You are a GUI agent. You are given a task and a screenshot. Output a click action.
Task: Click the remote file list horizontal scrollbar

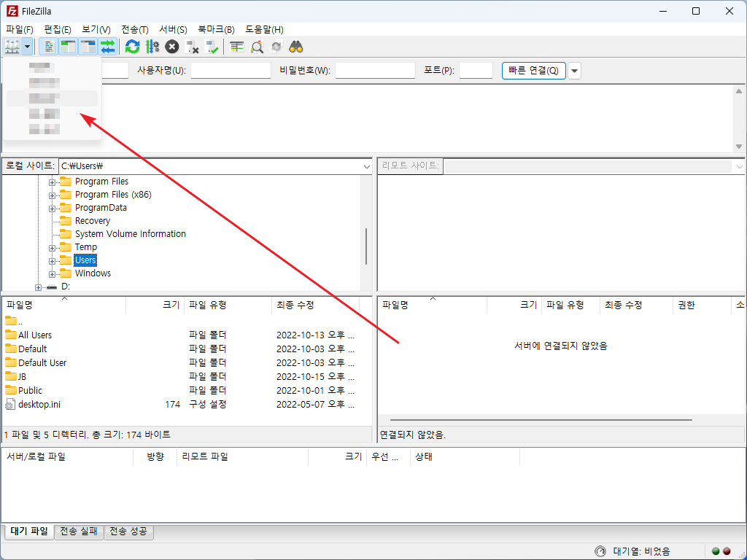click(541, 420)
